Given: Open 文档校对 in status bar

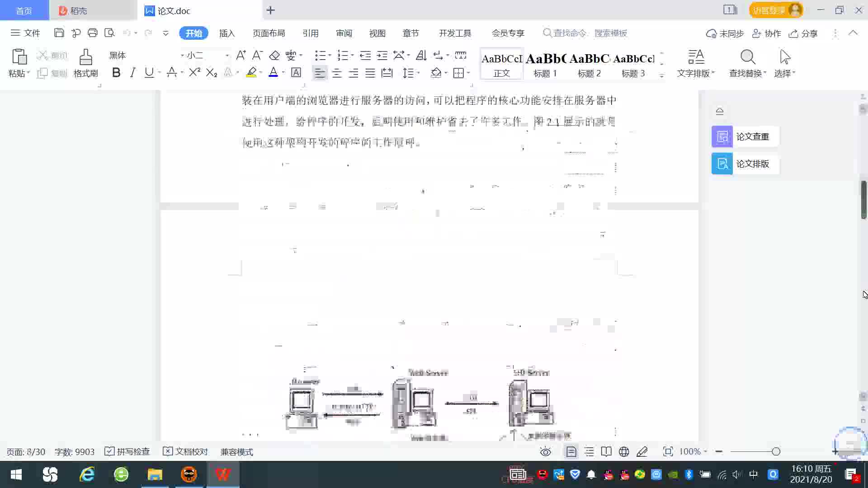Looking at the screenshot, I should coord(185,451).
